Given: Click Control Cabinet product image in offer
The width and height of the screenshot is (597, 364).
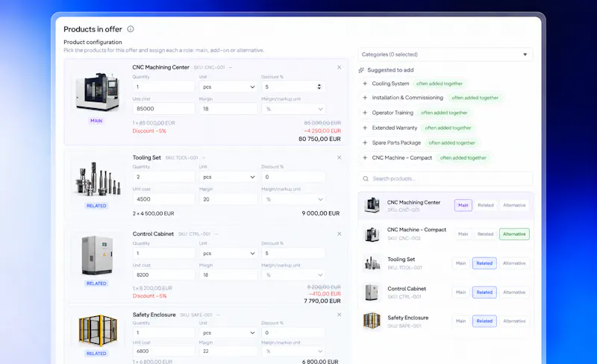Looking at the screenshot, I should coord(97,256).
